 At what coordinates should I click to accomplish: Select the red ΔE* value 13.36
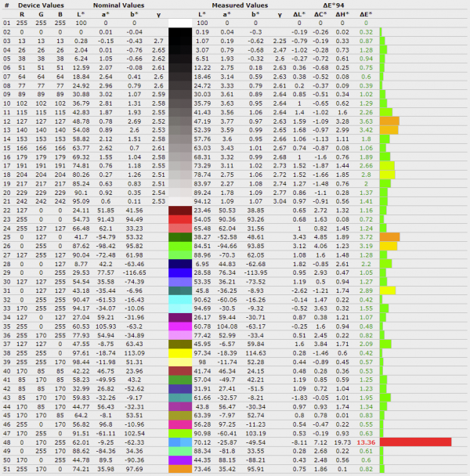point(366,442)
